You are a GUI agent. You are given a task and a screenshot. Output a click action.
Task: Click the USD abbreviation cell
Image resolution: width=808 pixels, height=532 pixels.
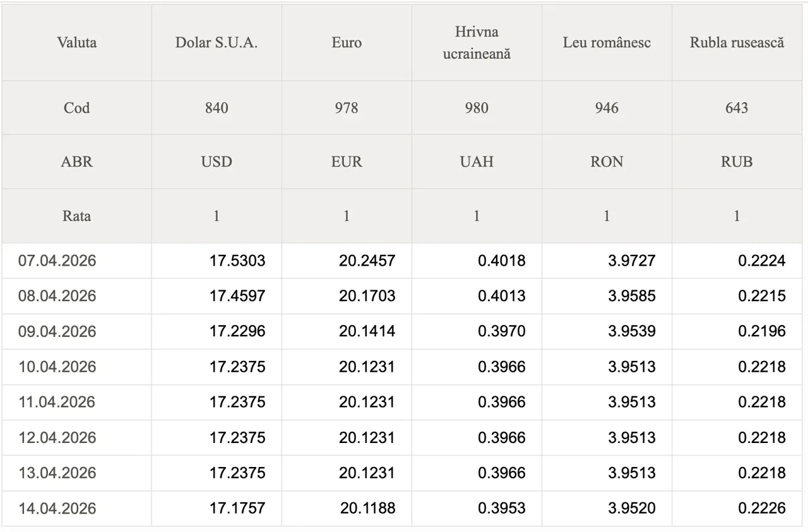point(217,162)
